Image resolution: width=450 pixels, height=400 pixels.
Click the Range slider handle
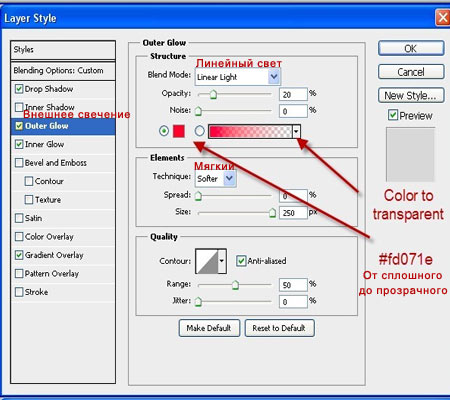coord(235,285)
